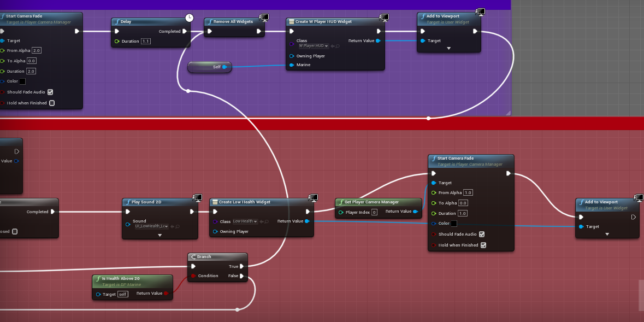644x322 pixels.
Task: Toggle Should Fade Audio in the red section
Action: pos(482,235)
